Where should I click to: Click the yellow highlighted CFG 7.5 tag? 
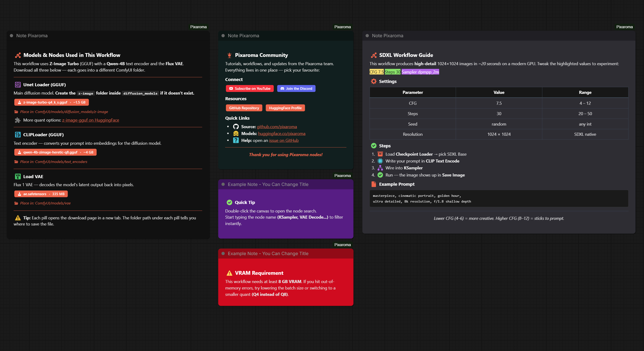pos(376,72)
